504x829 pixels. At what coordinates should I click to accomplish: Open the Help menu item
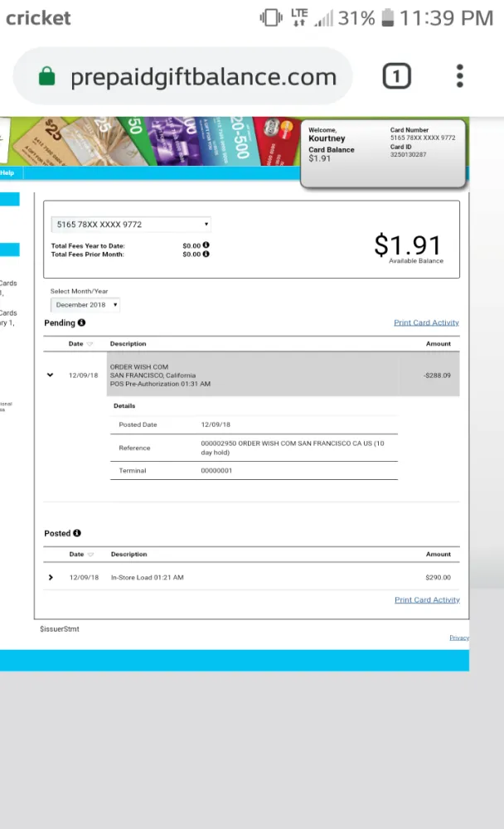(7, 173)
